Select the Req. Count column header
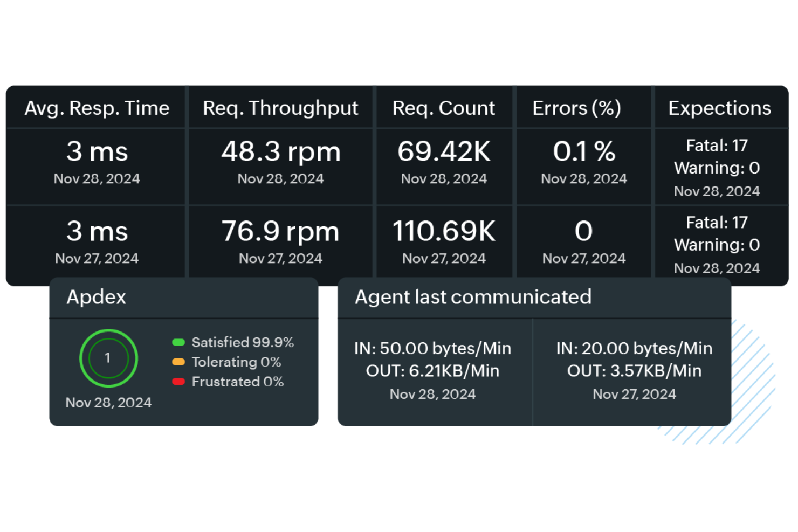This screenshot has width=798, height=532. click(x=444, y=108)
